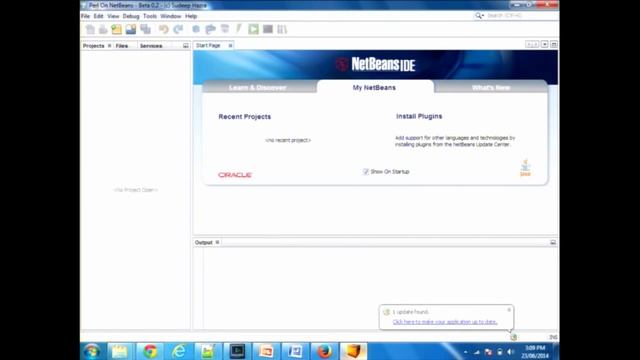Click the grey square Stop icon
640x360 pixels.
pos(268,29)
